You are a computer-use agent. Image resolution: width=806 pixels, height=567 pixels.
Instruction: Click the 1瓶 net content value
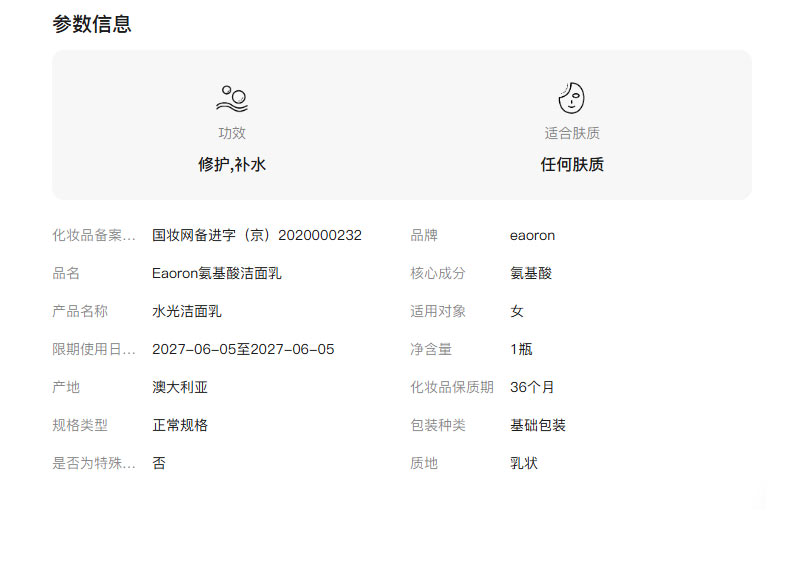click(523, 349)
